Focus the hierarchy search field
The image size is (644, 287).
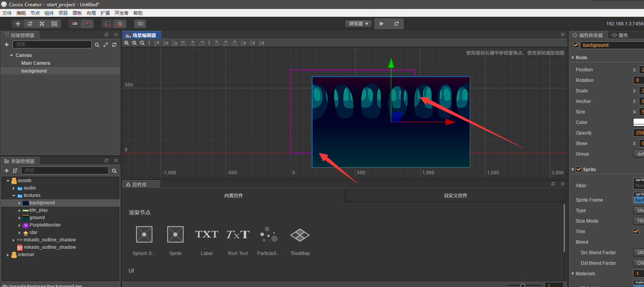click(x=52, y=44)
